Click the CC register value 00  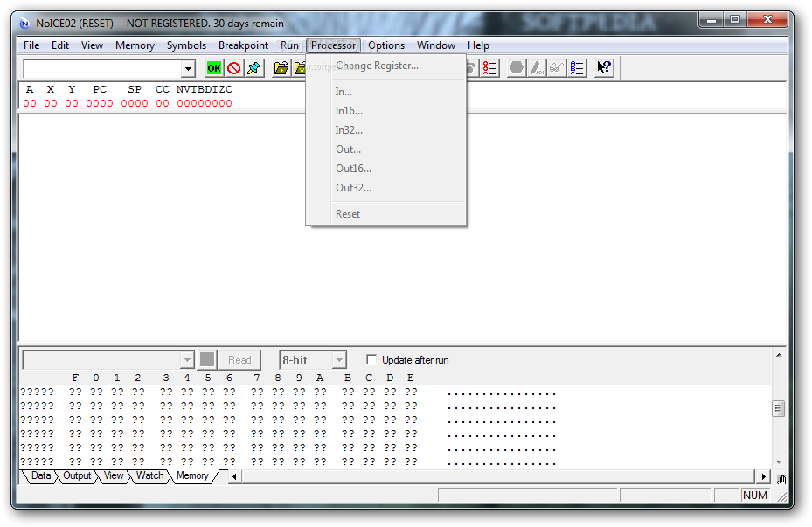coord(163,103)
